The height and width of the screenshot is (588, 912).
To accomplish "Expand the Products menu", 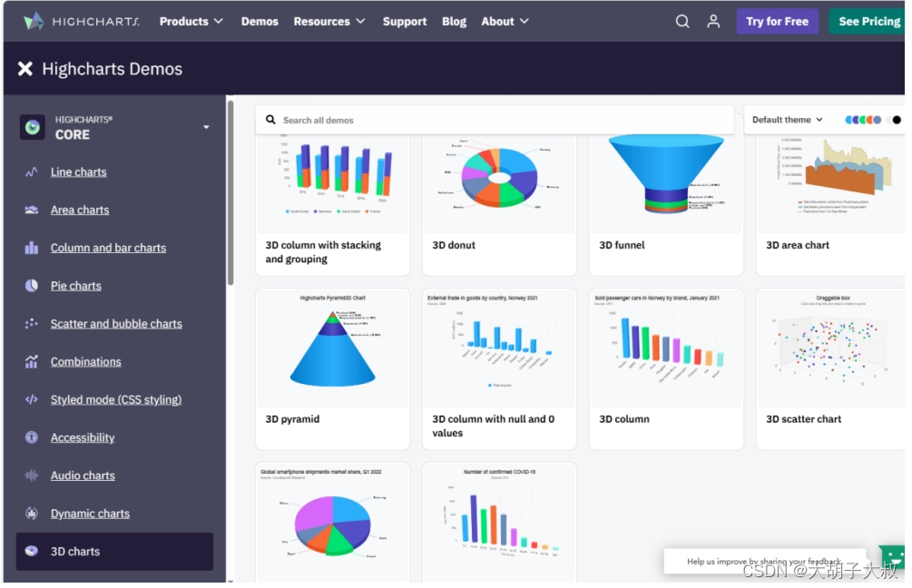I will pyautogui.click(x=191, y=22).
